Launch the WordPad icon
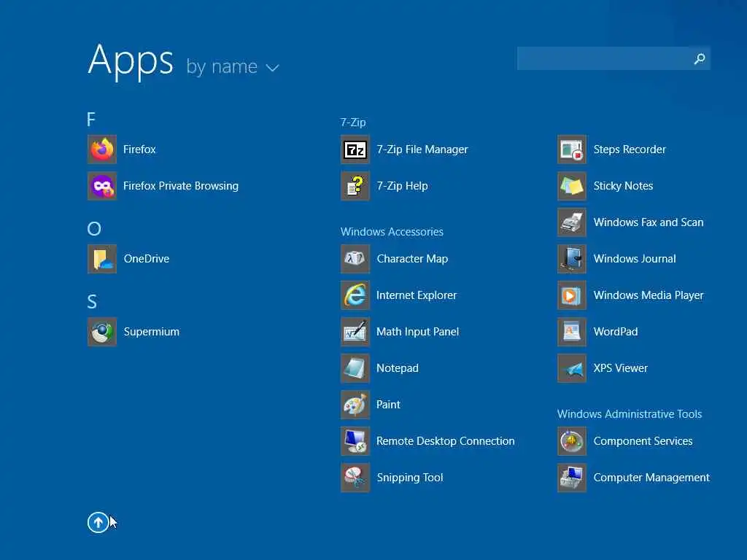The width and height of the screenshot is (747, 560). 572,332
